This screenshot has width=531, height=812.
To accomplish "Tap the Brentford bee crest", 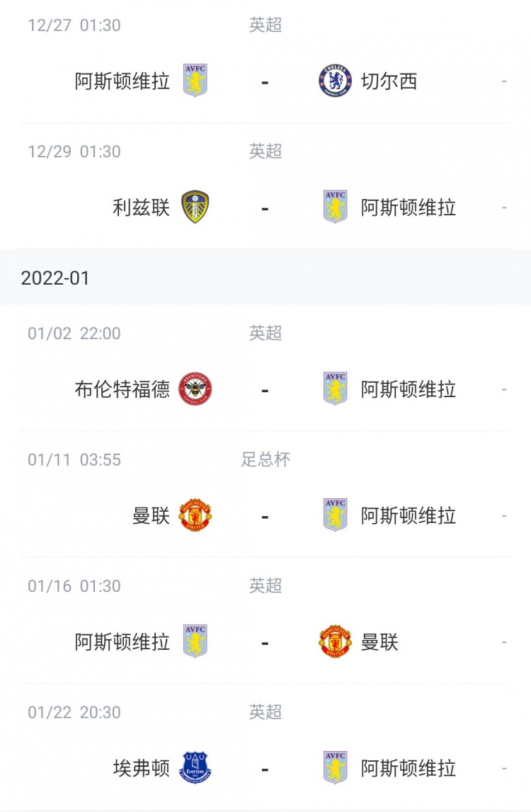I will pyautogui.click(x=195, y=389).
